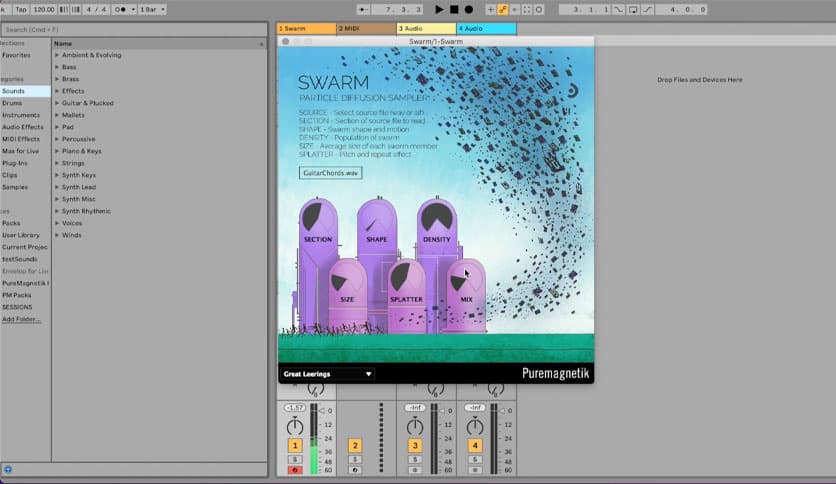This screenshot has width=836, height=484.
Task: Toggle the Loop switch icon
Action: [632, 10]
